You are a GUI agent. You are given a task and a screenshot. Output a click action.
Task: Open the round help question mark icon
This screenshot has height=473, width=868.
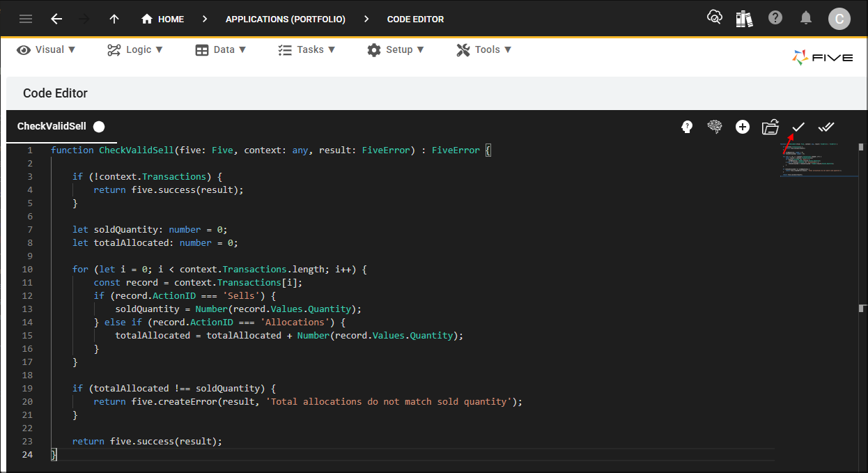(x=775, y=18)
